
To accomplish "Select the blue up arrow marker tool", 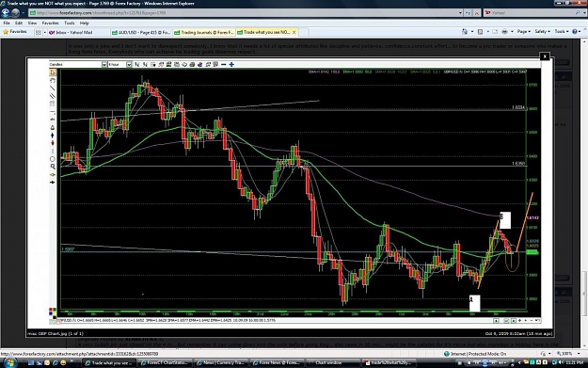I will point(53,135).
